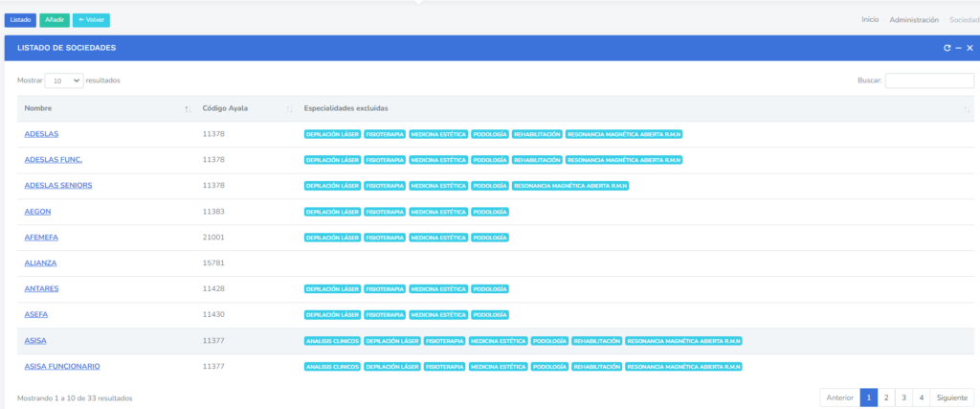Click the green Añadir button
This screenshot has width=980, height=409.
click(x=55, y=20)
